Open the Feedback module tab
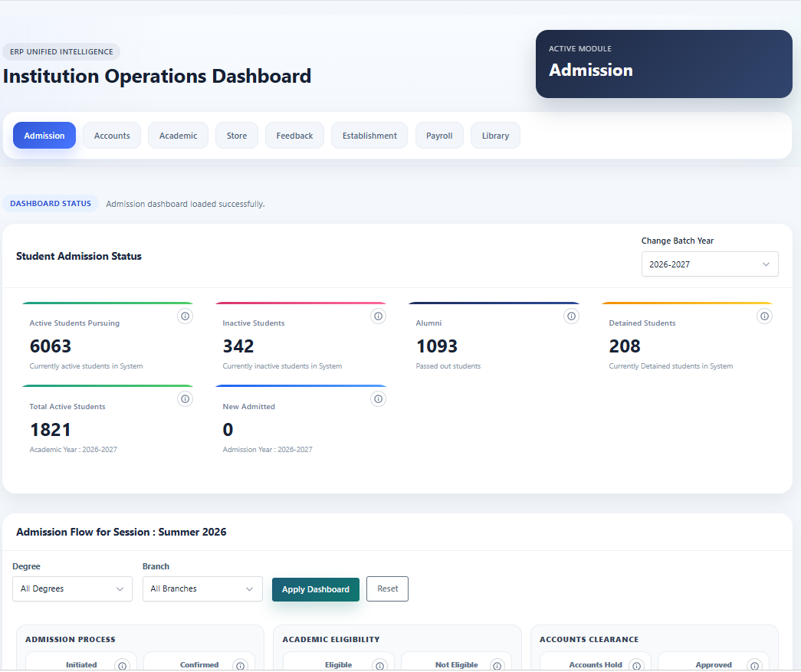 pyautogui.click(x=294, y=136)
